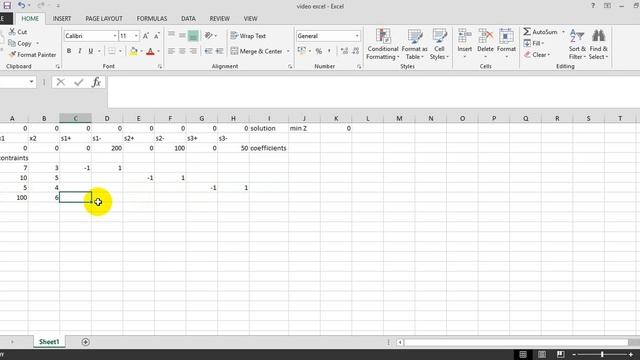
Task: Open the font size dropdown
Action: (x=136, y=36)
